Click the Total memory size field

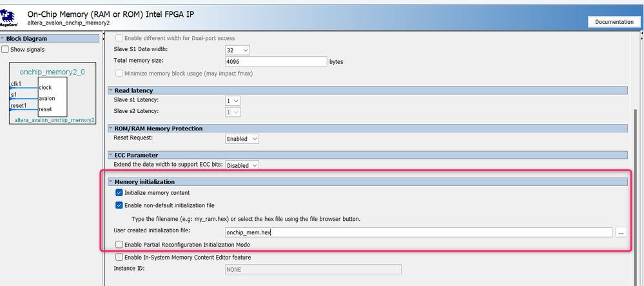(276, 62)
